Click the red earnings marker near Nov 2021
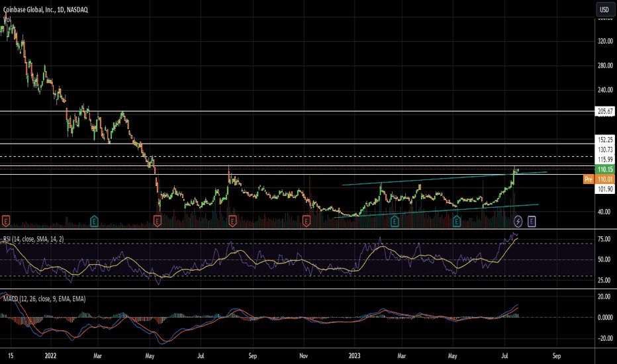The image size is (617, 364). [6, 221]
